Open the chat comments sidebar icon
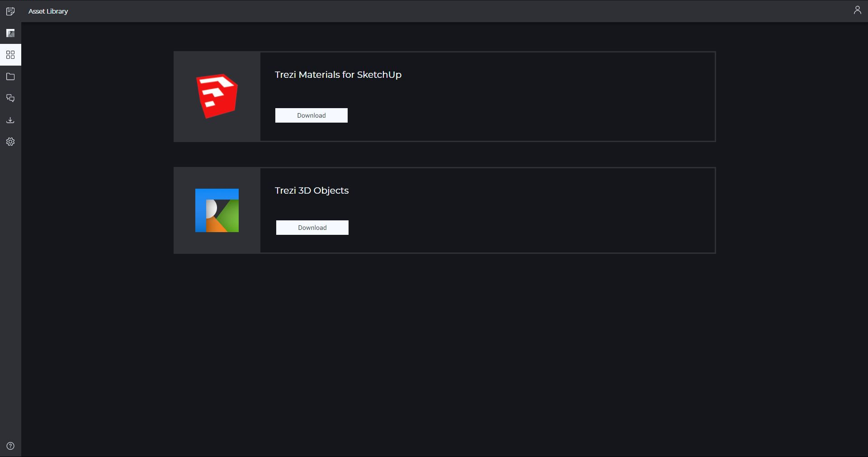 tap(10, 98)
